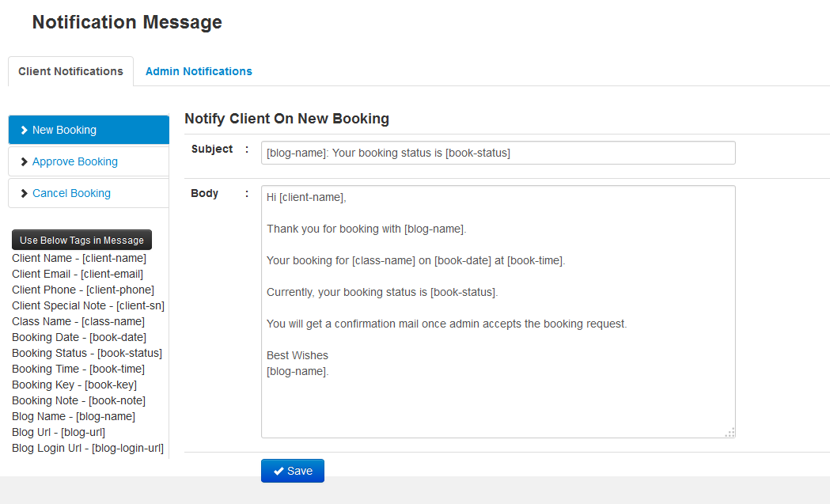Viewport: 830px width, 504px height.
Task: Switch to Admin Notifications tab
Action: click(x=199, y=71)
